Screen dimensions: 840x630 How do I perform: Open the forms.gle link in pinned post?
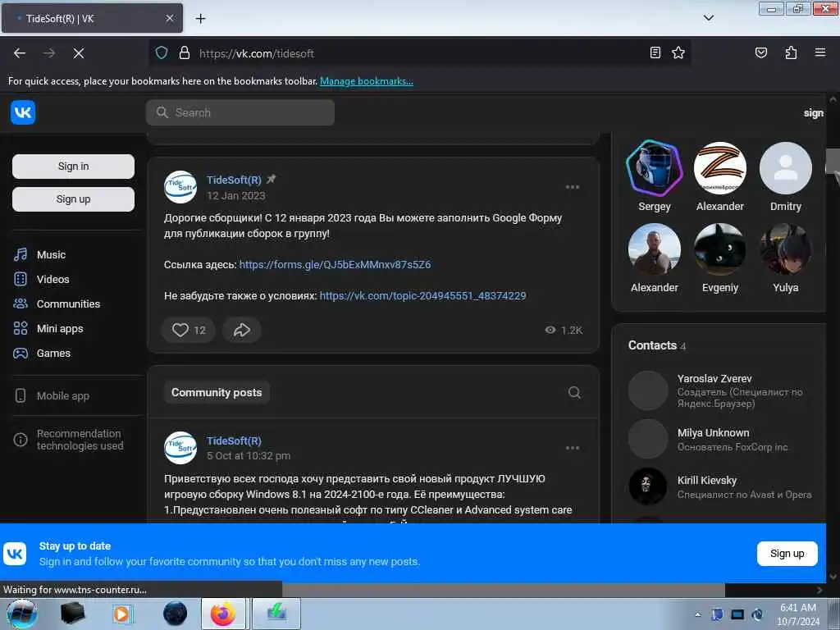tap(335, 265)
